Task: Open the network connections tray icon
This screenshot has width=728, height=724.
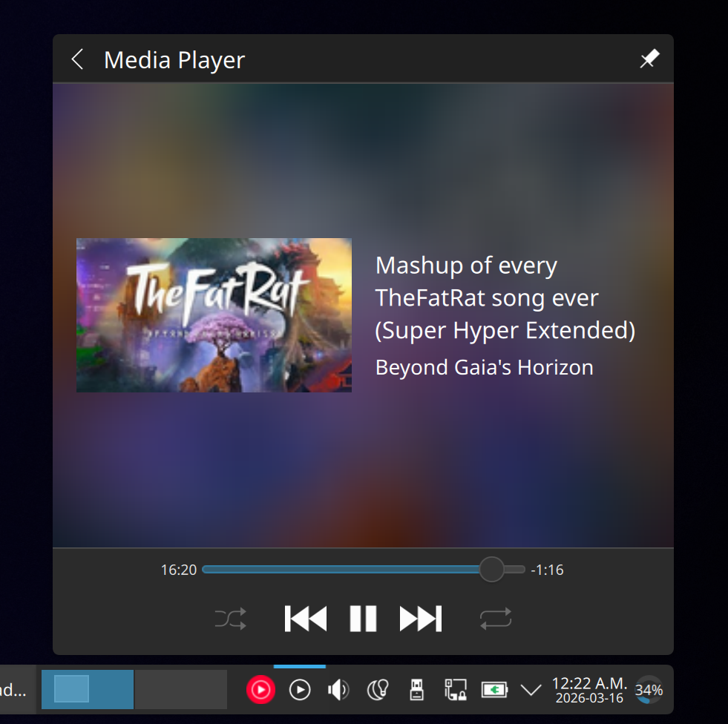Action: [455, 691]
